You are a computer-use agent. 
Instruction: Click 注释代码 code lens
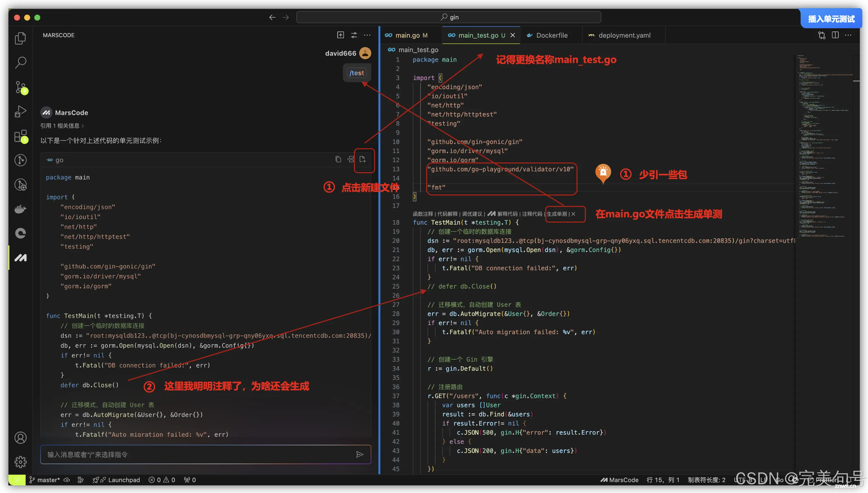[x=532, y=214]
